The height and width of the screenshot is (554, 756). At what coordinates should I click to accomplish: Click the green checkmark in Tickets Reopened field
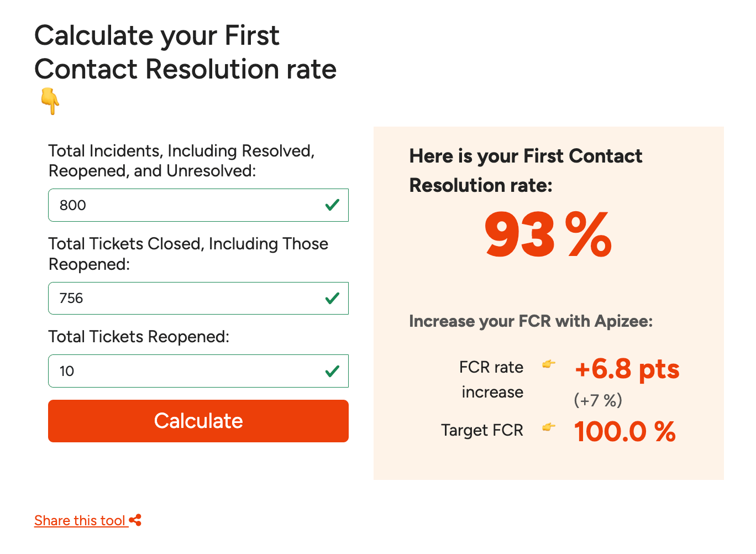point(332,371)
